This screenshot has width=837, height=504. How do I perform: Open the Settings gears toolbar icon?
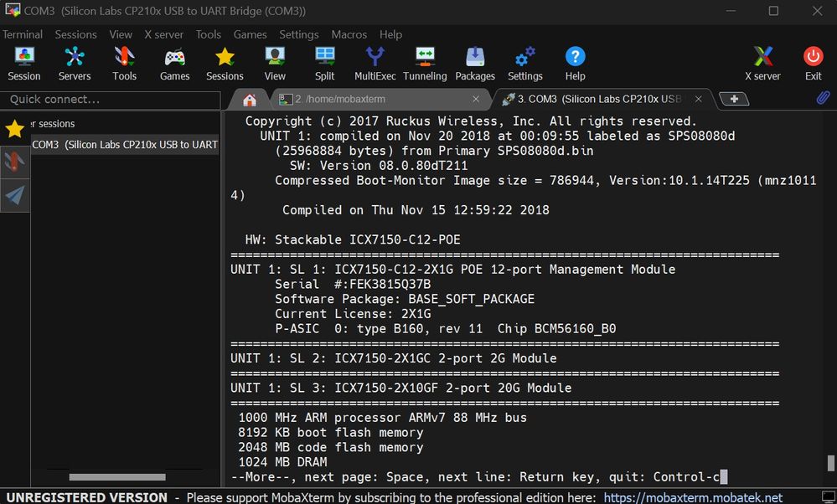[x=525, y=64]
